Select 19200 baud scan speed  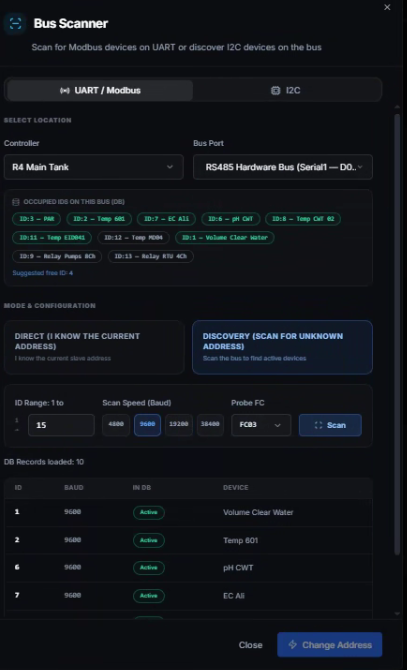(179, 424)
